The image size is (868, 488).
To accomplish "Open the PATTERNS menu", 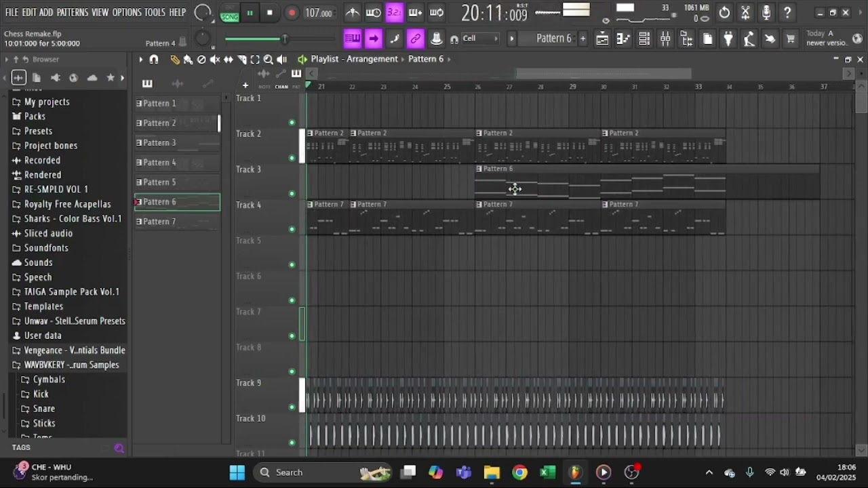I will pyautogui.click(x=73, y=12).
